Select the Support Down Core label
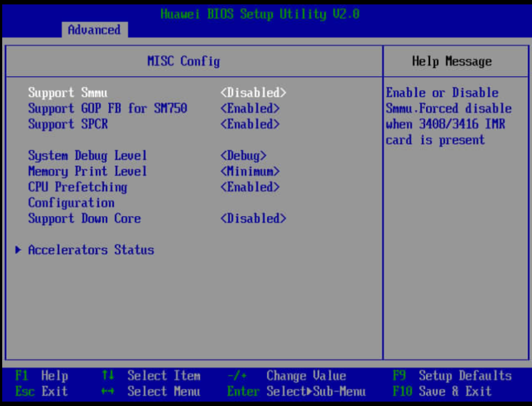Screen dimensions: 532x406 click(x=84, y=218)
